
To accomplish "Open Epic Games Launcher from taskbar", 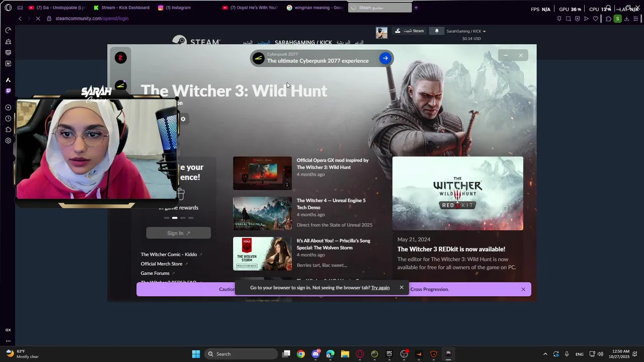I will pyautogui.click(x=389, y=354).
